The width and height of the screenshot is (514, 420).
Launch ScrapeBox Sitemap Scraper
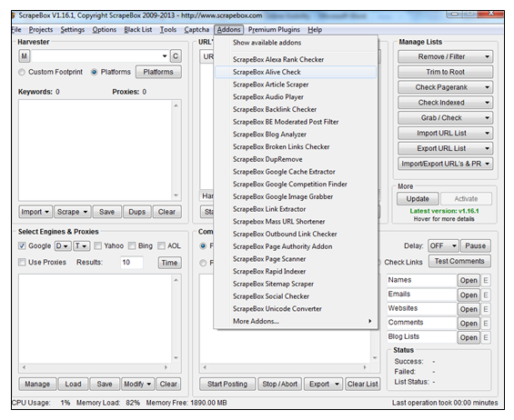[x=295, y=284]
